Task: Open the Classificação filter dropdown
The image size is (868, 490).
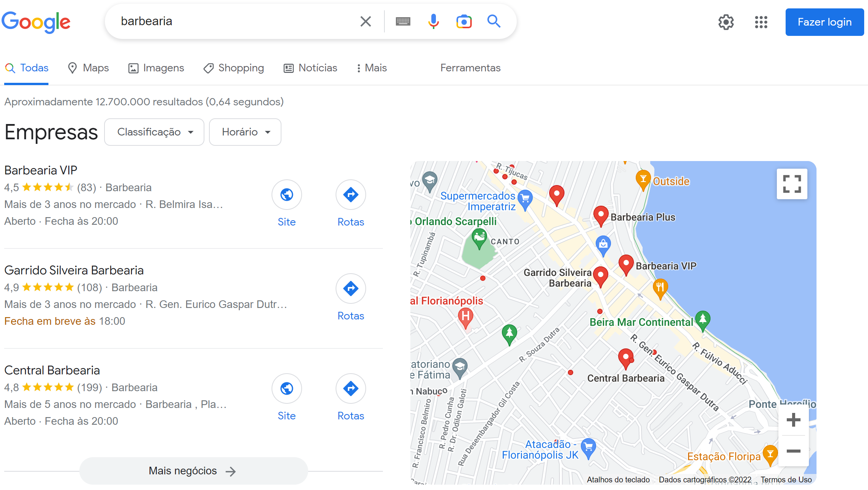Action: coord(154,132)
